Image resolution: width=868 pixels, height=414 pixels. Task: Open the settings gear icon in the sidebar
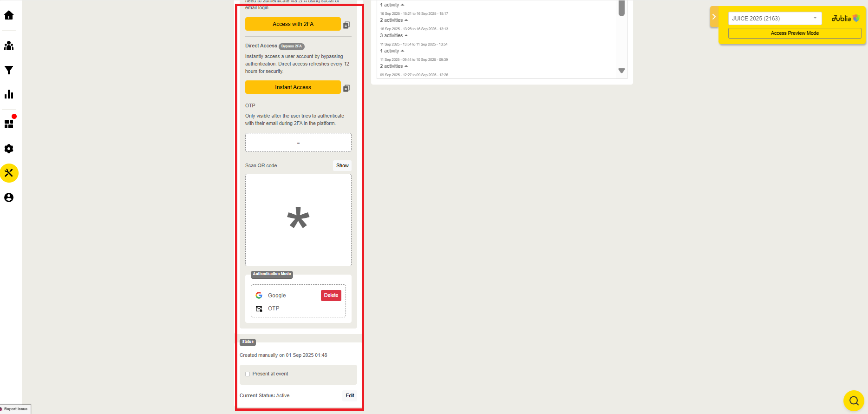pyautogui.click(x=9, y=149)
